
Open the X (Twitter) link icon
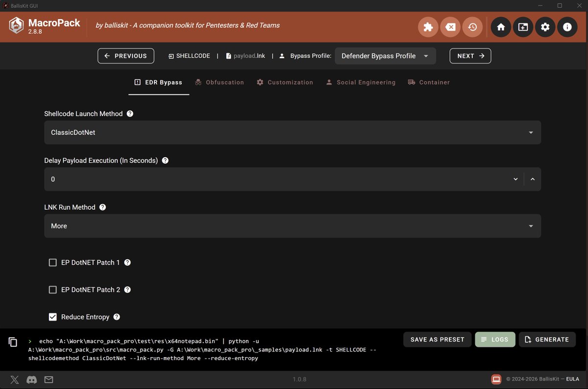click(15, 380)
